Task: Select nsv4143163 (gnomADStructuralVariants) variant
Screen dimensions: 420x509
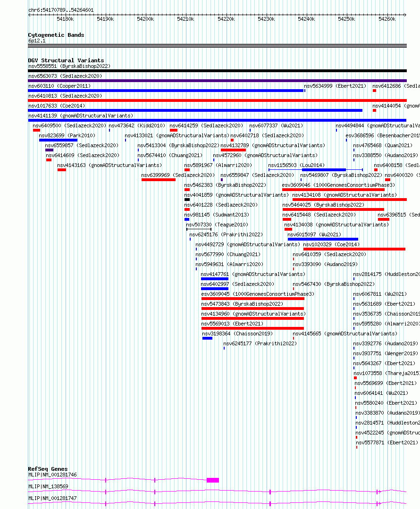Action: click(109, 165)
